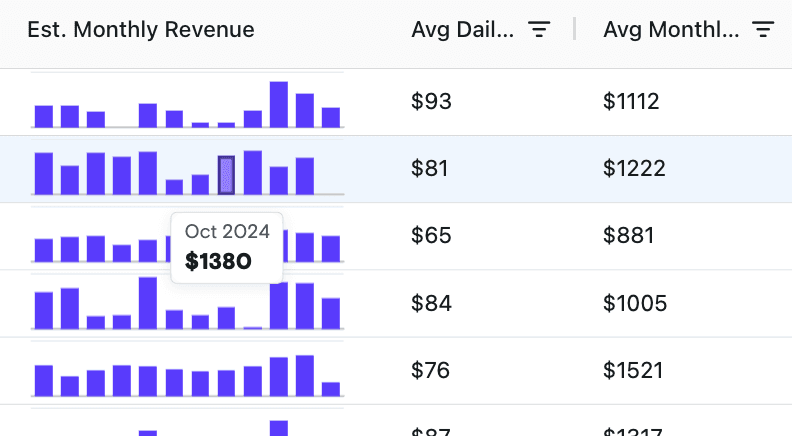Select the $1005 average monthly cell
Viewport: 792px width, 436px height.
[634, 303]
